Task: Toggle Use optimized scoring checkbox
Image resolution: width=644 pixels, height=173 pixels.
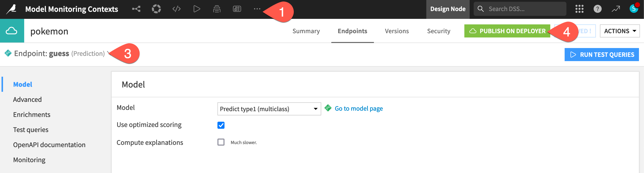Action: pyautogui.click(x=221, y=125)
